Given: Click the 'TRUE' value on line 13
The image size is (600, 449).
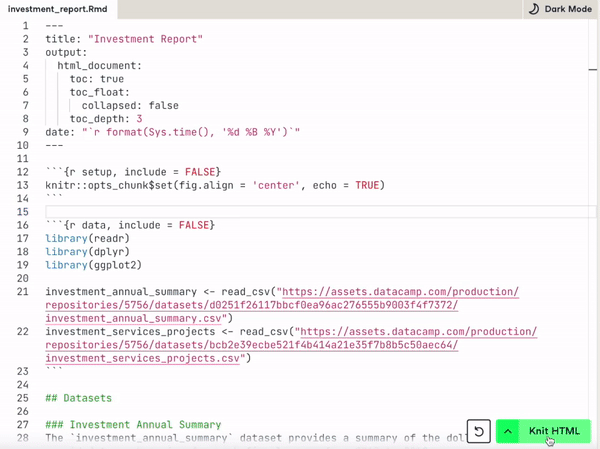Looking at the screenshot, I should pos(367,185).
